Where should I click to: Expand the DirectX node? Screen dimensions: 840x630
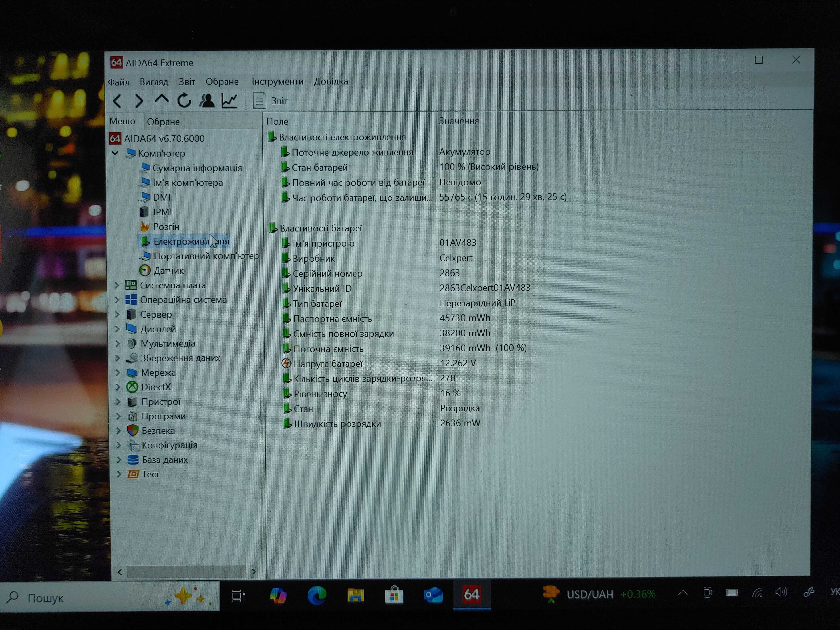118,387
